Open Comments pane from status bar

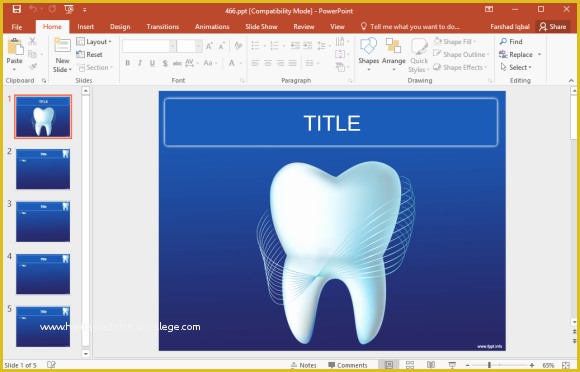coord(348,365)
